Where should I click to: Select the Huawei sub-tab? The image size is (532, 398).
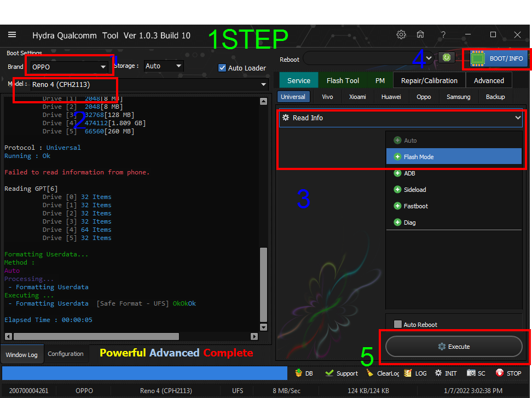point(391,97)
